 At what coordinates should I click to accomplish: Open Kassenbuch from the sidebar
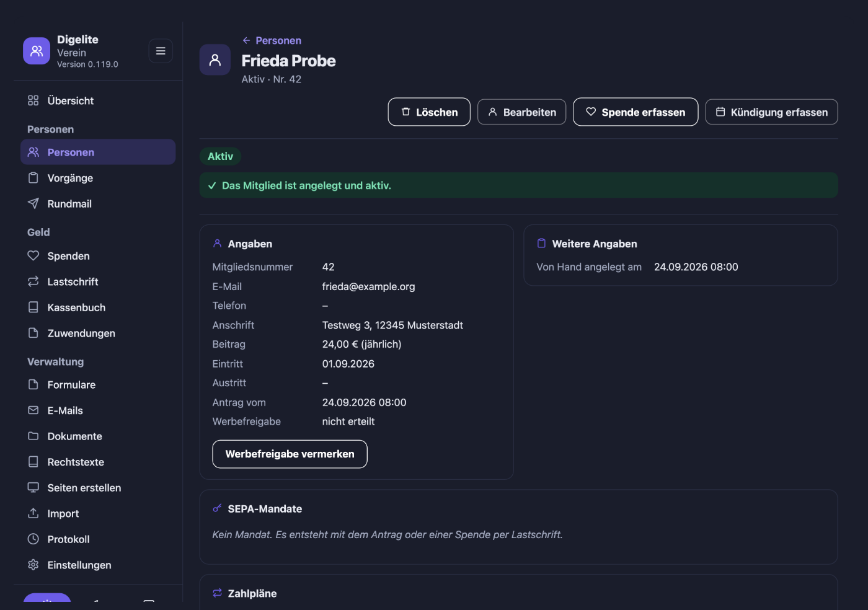coord(98,307)
